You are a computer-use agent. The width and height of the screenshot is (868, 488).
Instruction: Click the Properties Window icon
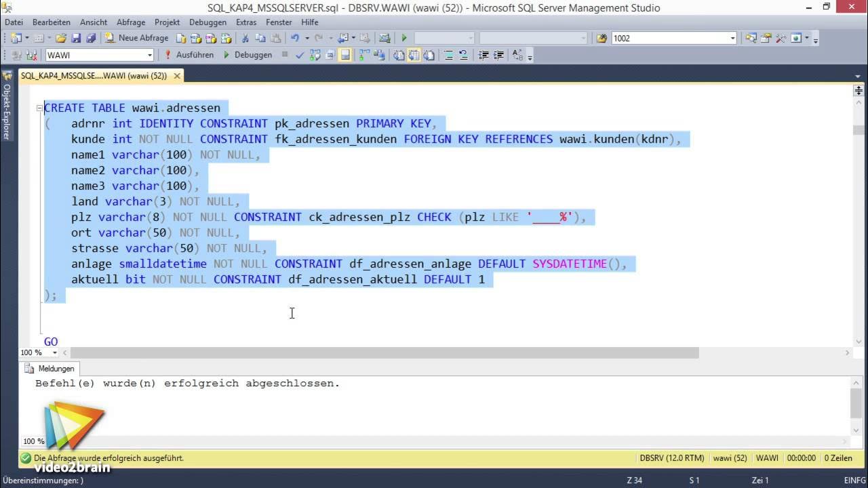point(766,38)
